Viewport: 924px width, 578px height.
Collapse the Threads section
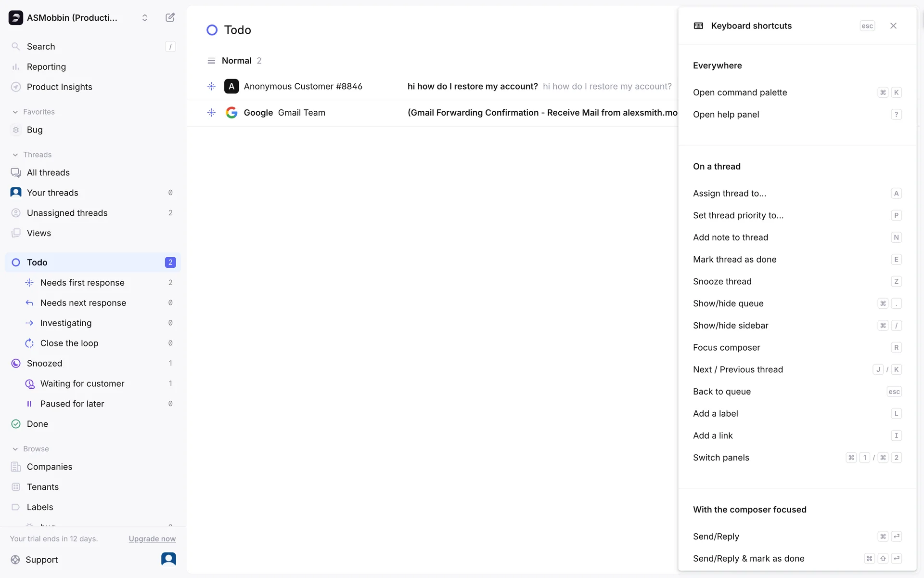click(15, 155)
